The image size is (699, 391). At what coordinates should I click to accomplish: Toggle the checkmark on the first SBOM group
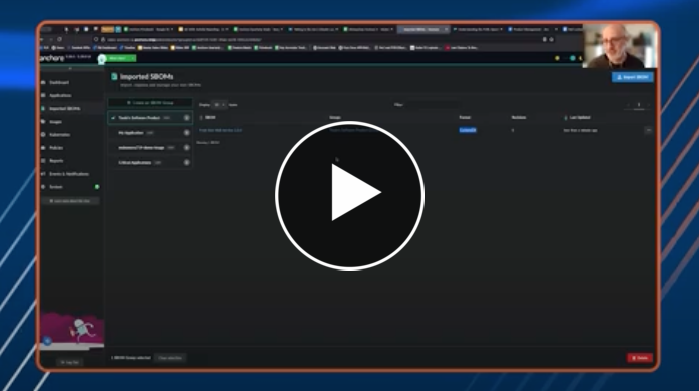tap(113, 118)
